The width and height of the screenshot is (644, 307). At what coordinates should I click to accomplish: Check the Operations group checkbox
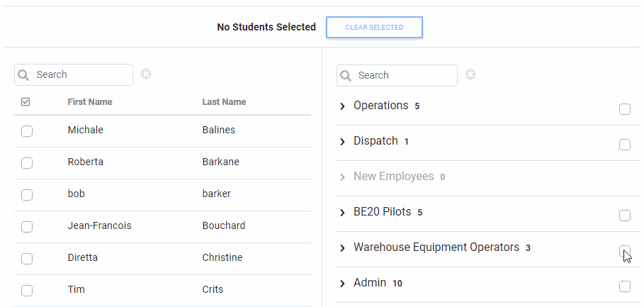click(624, 109)
